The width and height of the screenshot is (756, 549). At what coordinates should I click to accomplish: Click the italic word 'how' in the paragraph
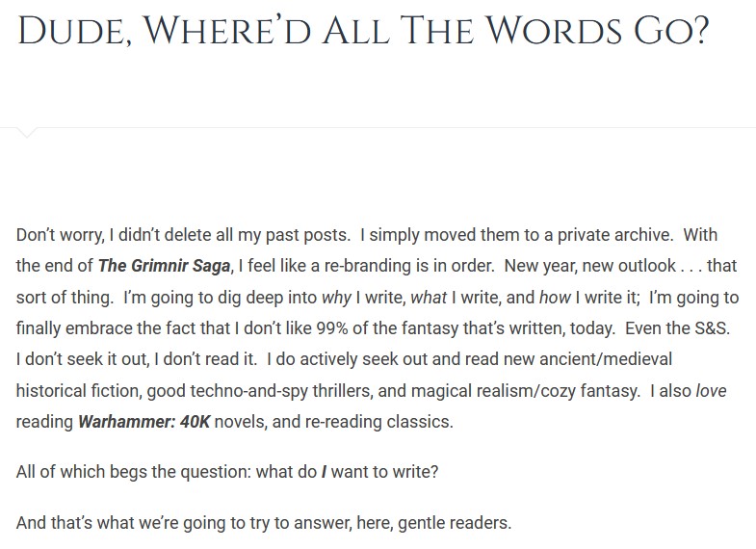tap(555, 298)
